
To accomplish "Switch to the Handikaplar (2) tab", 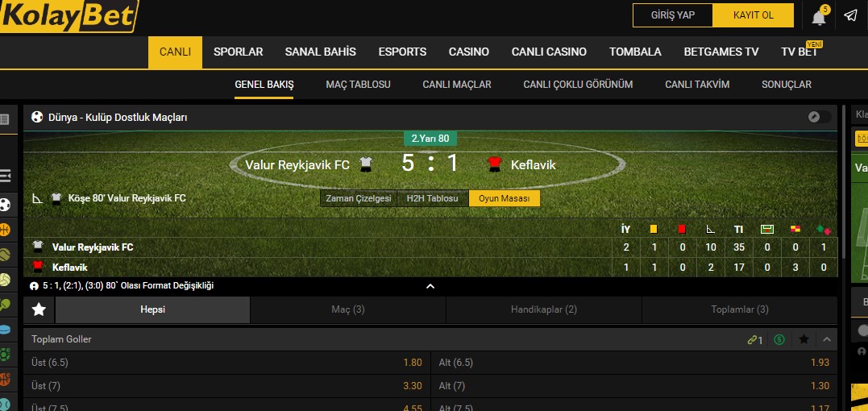I will click(543, 309).
